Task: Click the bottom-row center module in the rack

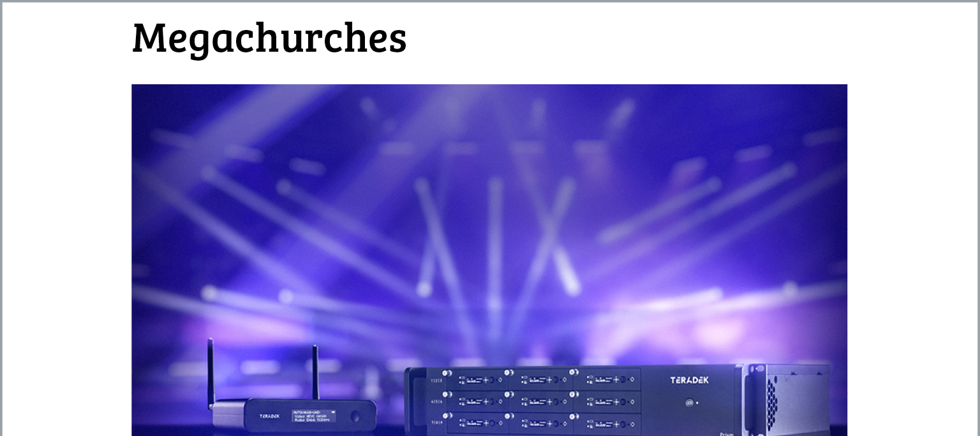Action: (541, 424)
